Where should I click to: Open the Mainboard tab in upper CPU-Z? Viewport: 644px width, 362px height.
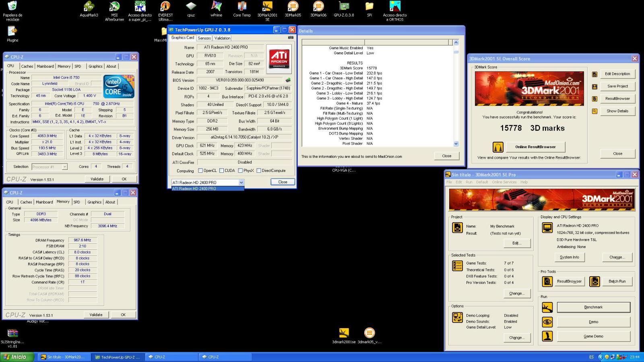tap(45, 66)
